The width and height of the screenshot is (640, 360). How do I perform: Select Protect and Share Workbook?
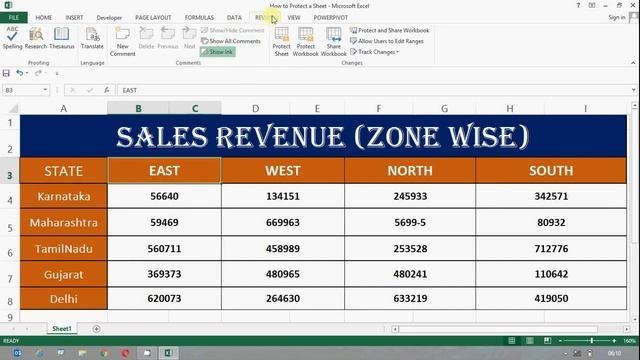coord(390,30)
